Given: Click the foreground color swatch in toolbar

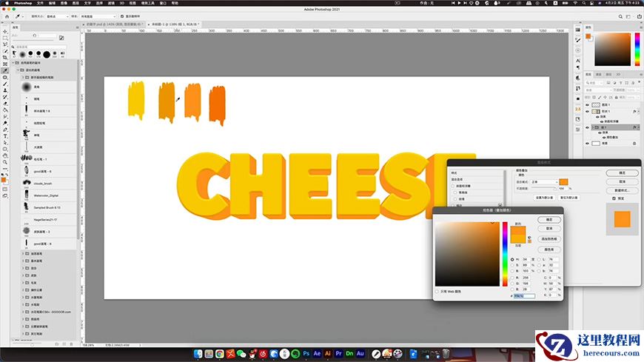Looking at the screenshot, I should tap(4, 179).
